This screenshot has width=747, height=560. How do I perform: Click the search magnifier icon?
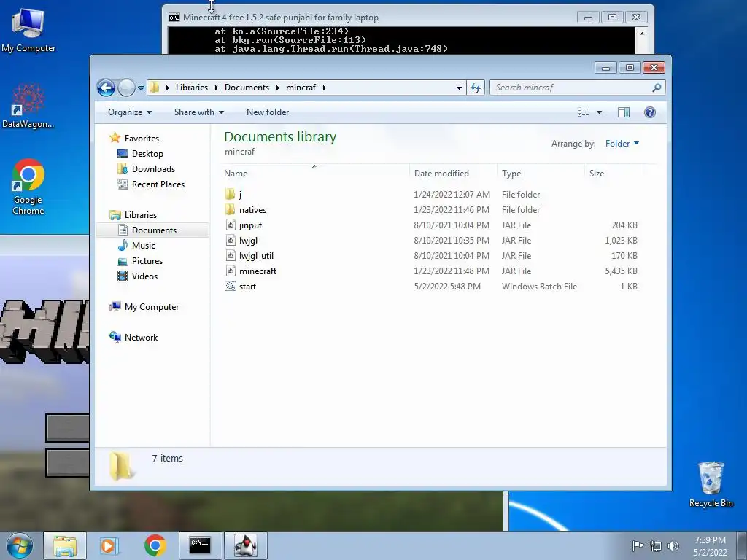657,87
